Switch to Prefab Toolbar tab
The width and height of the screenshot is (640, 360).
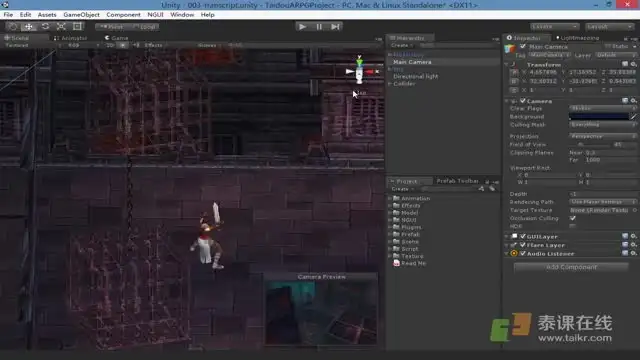[x=457, y=180]
